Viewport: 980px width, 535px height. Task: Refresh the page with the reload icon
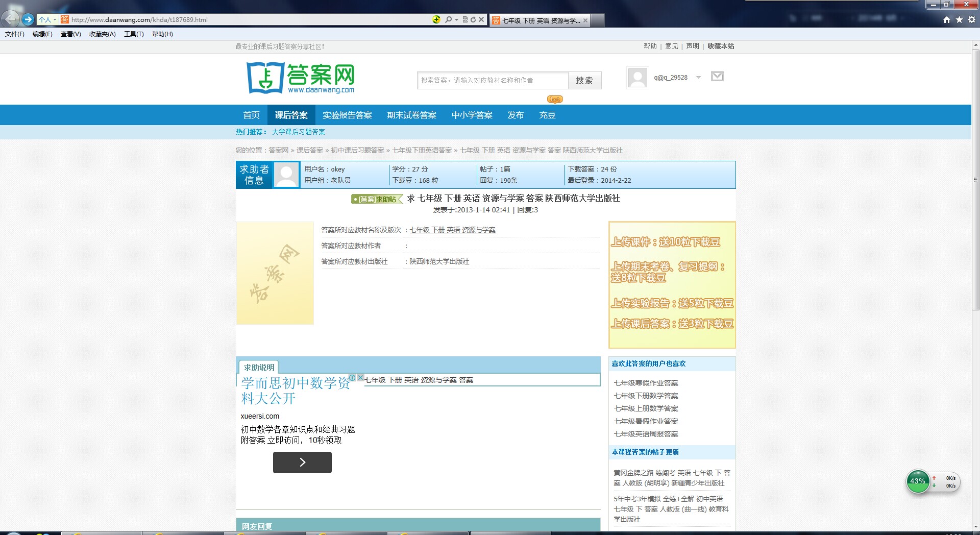(x=473, y=19)
